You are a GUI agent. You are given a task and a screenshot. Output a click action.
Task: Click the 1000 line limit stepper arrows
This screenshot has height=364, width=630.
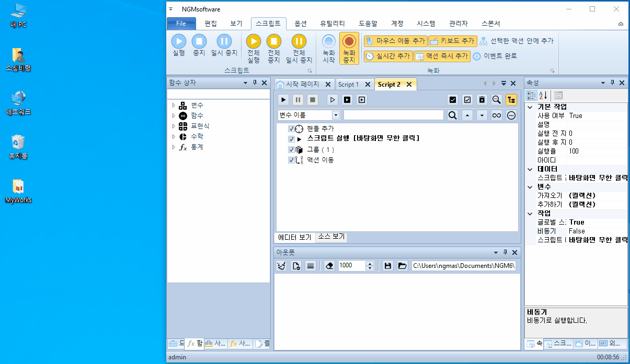click(x=370, y=265)
